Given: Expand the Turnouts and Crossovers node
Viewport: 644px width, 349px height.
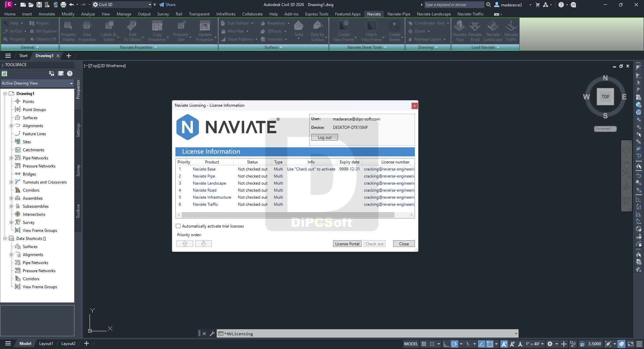Looking at the screenshot, I should (x=11, y=182).
